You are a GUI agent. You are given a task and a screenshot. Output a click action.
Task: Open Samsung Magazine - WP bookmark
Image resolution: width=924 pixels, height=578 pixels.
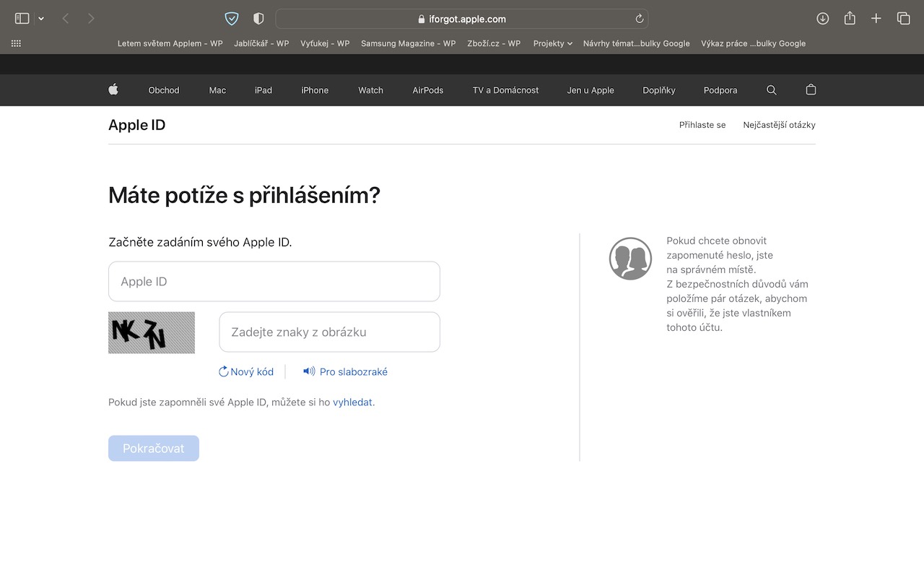click(409, 43)
